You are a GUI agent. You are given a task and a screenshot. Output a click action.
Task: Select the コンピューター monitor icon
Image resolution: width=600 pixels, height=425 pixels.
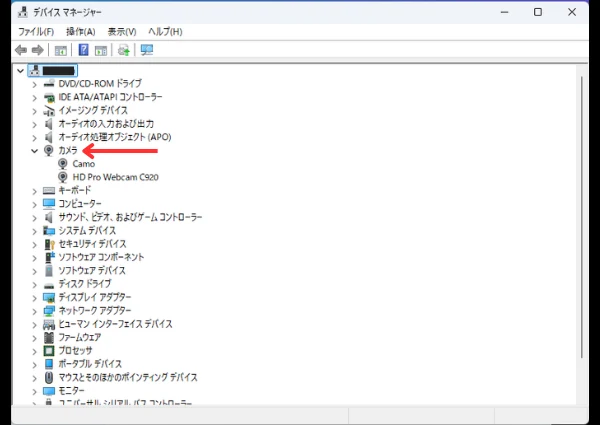coord(49,204)
